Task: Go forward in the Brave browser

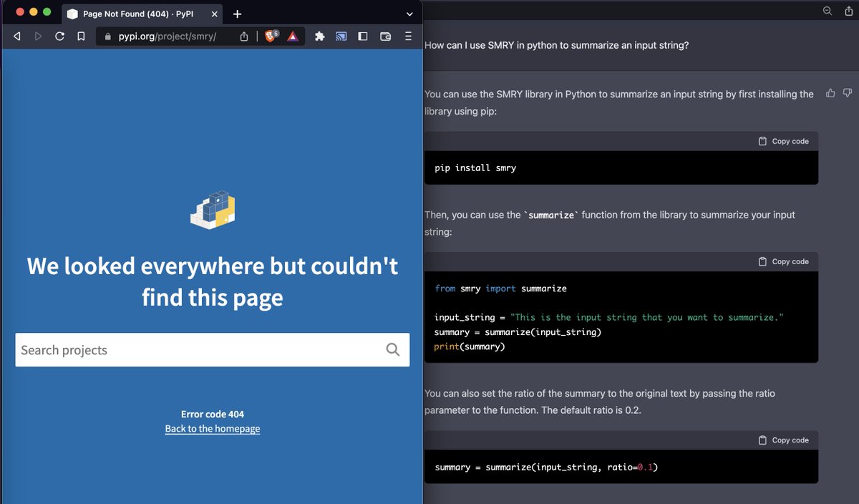Action: (x=38, y=36)
